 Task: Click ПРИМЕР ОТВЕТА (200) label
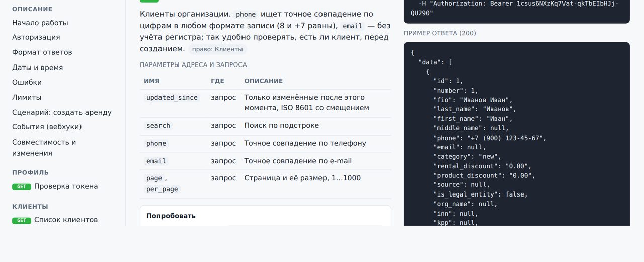click(440, 33)
